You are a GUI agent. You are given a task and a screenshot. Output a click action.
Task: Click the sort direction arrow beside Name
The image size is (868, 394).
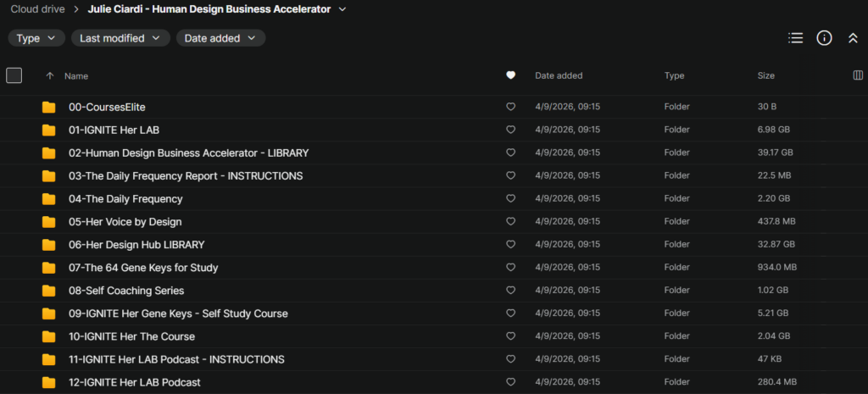click(x=50, y=76)
